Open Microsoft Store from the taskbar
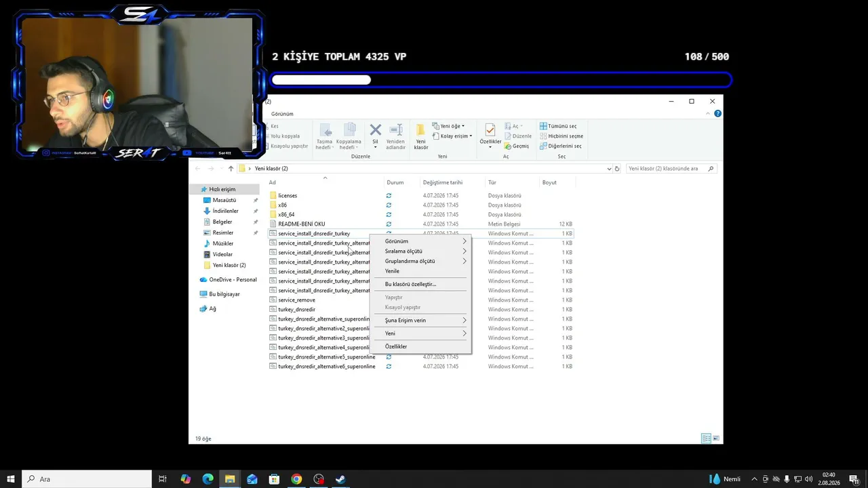 pos(274,479)
